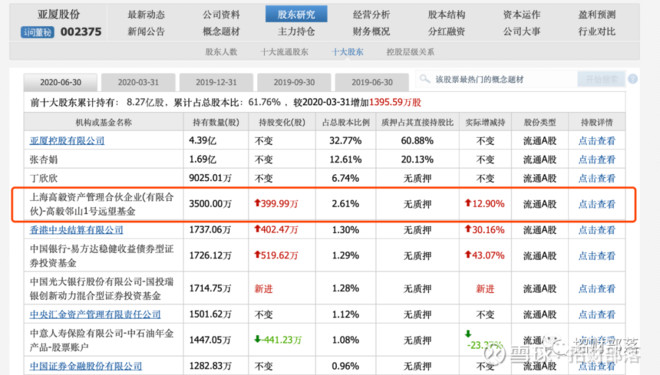This screenshot has height=375, width=660.
Task: Click the 持有数量(股) column header
Action: [216, 122]
